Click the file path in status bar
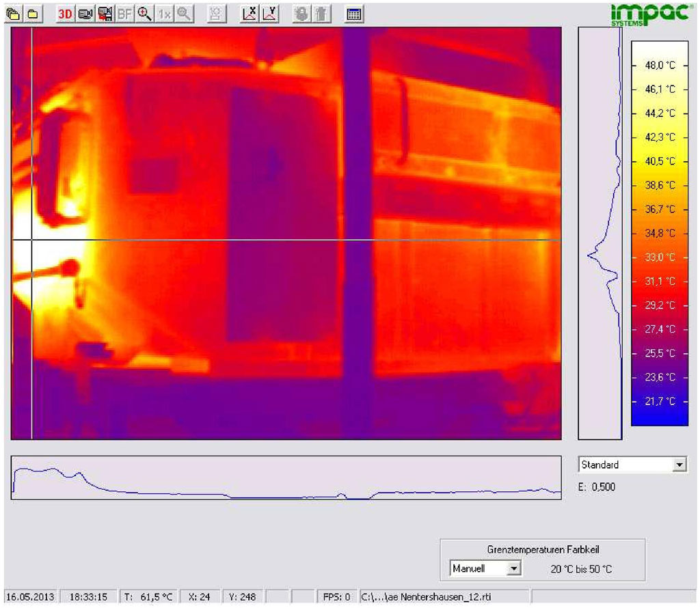The image size is (700, 608). click(x=443, y=596)
